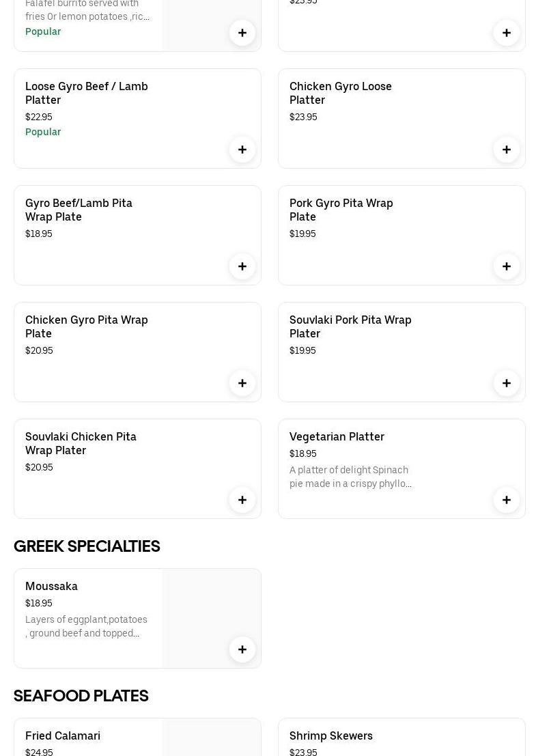Add Souvlaki Chicken Pita Wrap Plater
The height and width of the screenshot is (756, 549).
point(242,500)
